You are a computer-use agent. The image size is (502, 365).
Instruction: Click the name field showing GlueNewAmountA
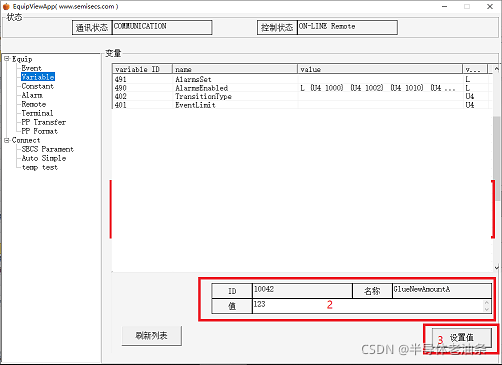[x=441, y=291]
